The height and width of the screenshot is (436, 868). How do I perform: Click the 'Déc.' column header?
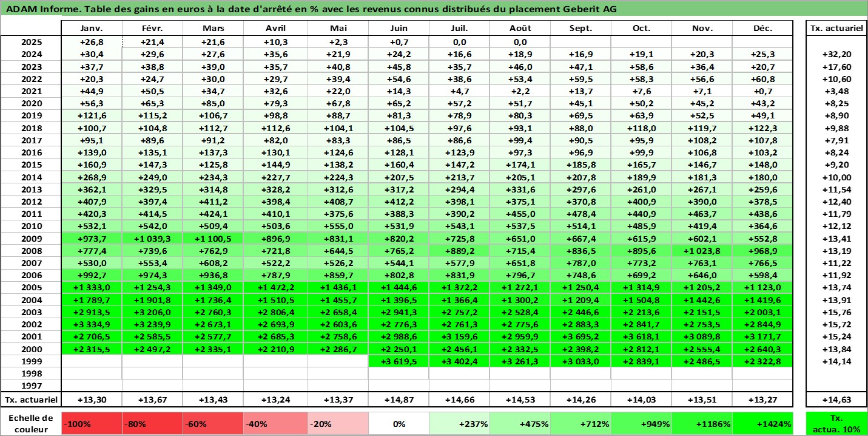coord(763,29)
